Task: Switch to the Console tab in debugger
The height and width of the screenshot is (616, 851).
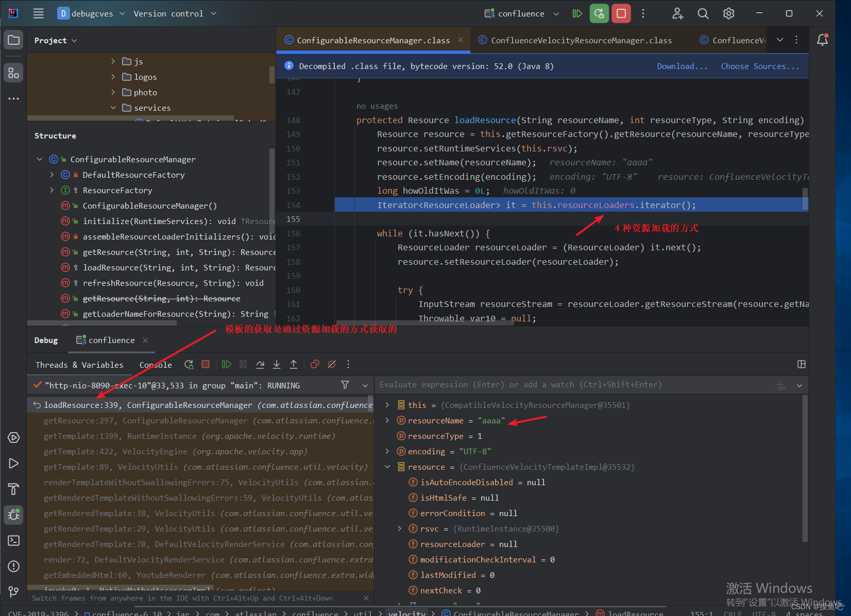Action: [155, 364]
